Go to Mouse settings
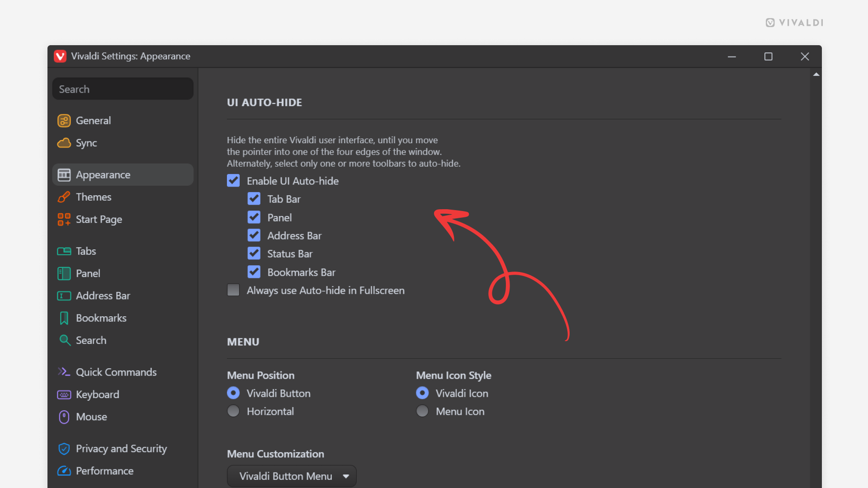868x488 pixels. (123, 417)
